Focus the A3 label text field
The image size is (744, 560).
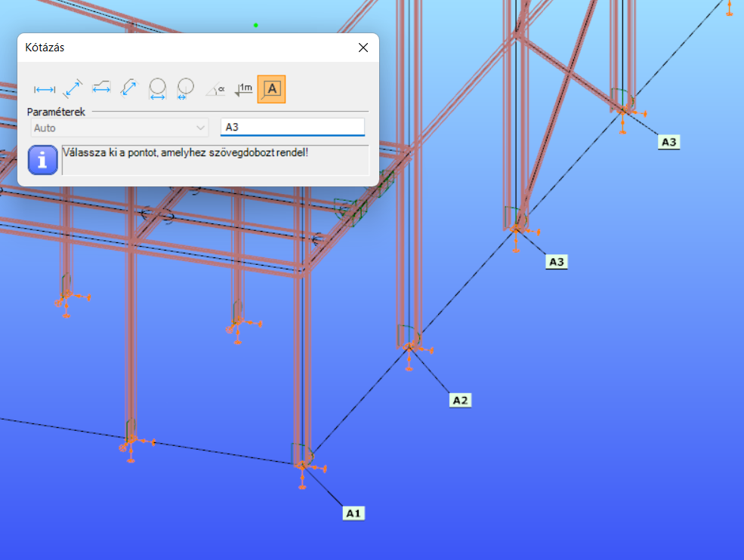click(x=292, y=127)
